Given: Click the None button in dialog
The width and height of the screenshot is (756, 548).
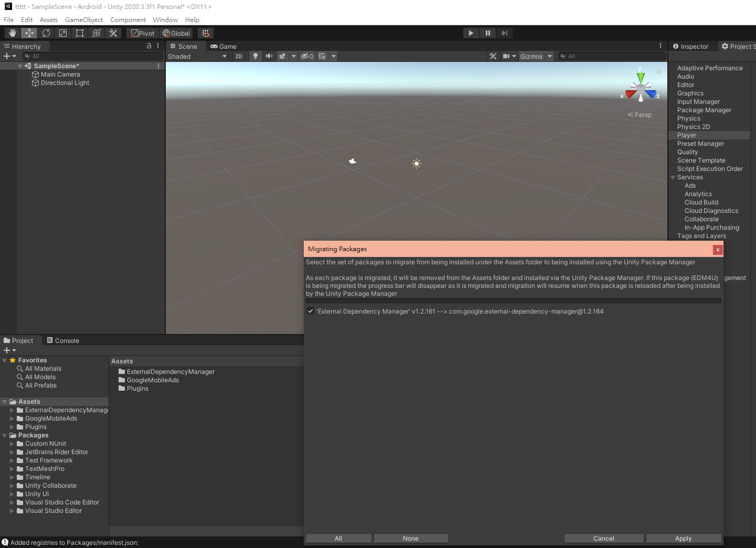Looking at the screenshot, I should point(411,539).
